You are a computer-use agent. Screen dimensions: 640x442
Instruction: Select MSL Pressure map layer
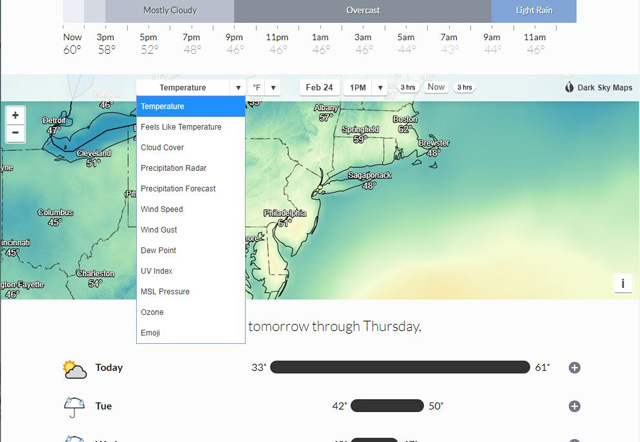(191, 291)
